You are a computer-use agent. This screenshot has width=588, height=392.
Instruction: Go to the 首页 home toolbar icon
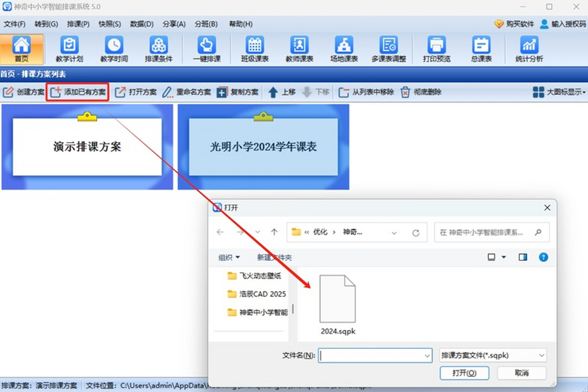pos(22,49)
